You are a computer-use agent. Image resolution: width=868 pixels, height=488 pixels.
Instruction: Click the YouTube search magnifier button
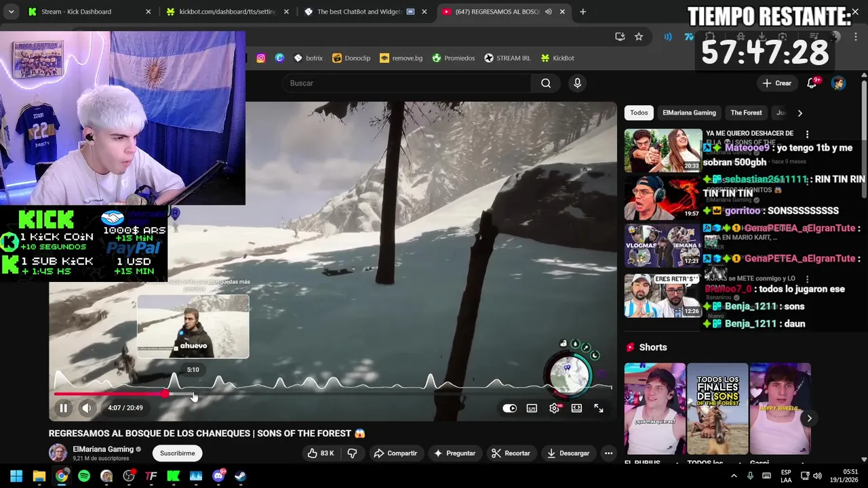click(546, 83)
